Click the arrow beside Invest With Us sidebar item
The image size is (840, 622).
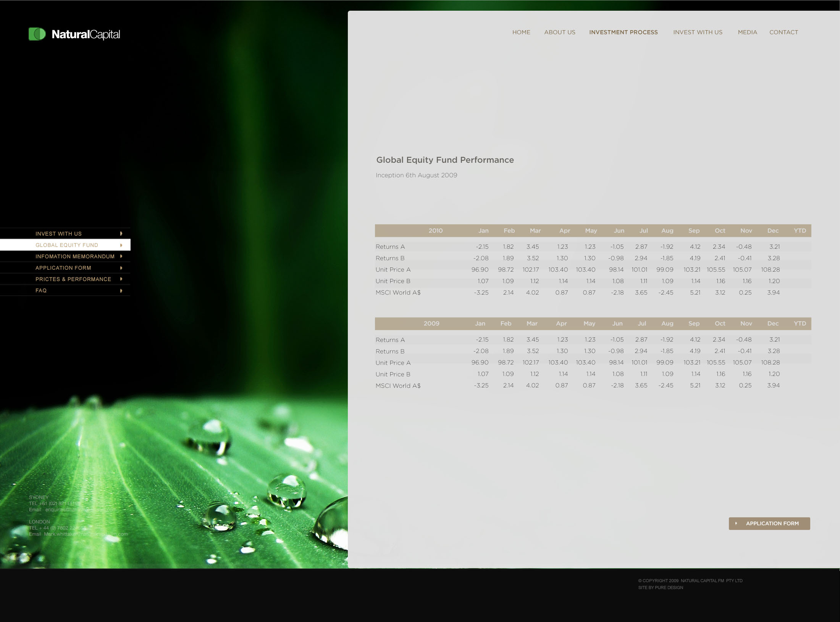click(121, 233)
